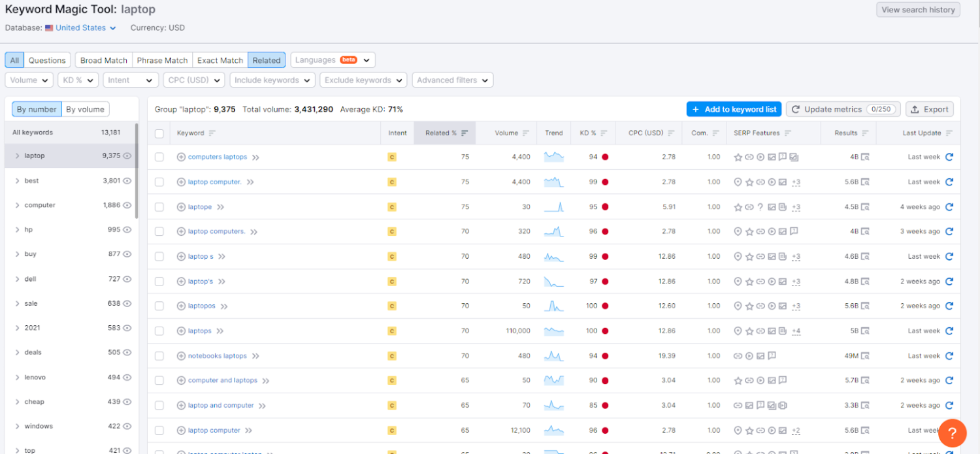The width and height of the screenshot is (980, 454).
Task: Toggle eye icon for 'best' keyword group
Action: point(127,181)
